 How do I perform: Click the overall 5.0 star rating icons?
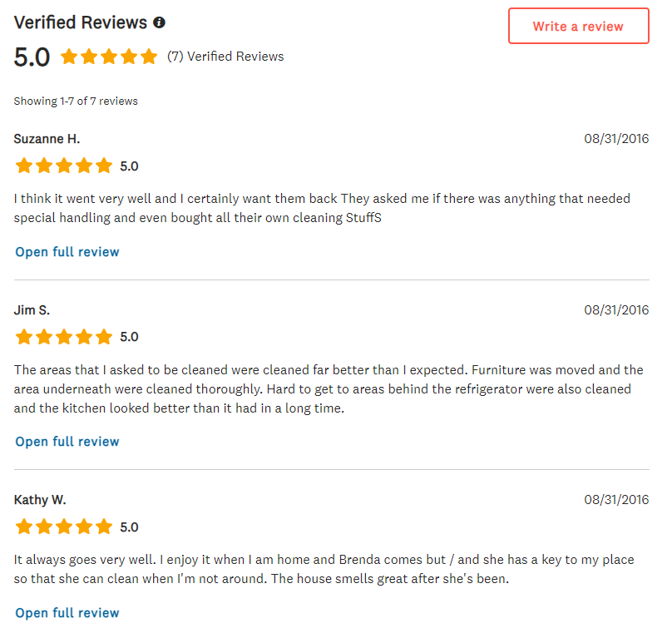[x=109, y=57]
